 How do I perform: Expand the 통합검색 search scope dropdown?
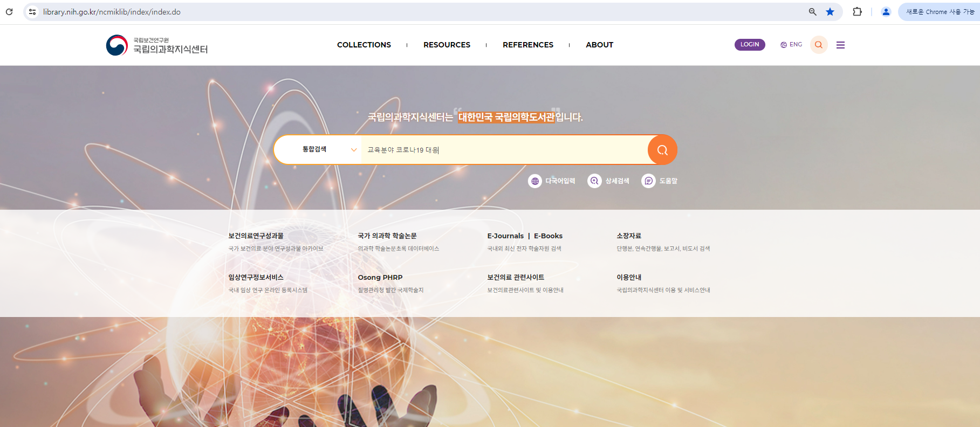(x=318, y=149)
